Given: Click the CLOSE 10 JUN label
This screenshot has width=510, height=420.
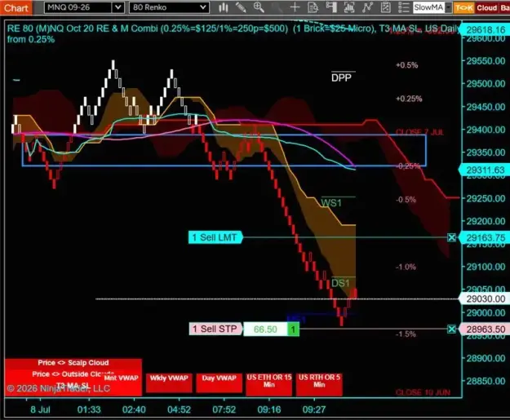Looking at the screenshot, I should pos(423,392).
